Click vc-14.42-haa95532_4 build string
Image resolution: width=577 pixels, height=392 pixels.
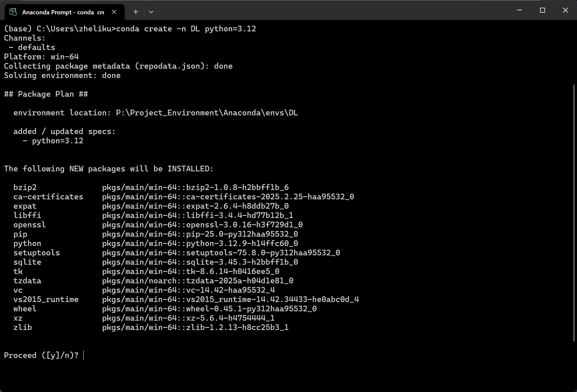230,290
